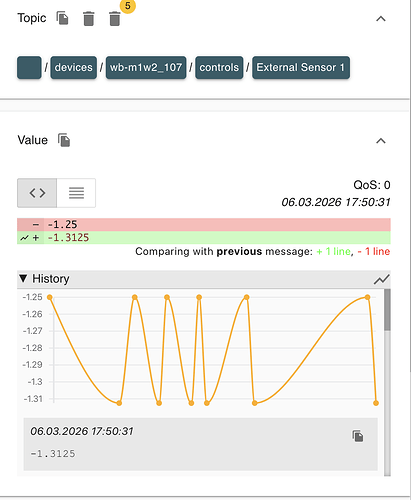Collapse the Value section
This screenshot has width=411, height=500.
point(381,141)
